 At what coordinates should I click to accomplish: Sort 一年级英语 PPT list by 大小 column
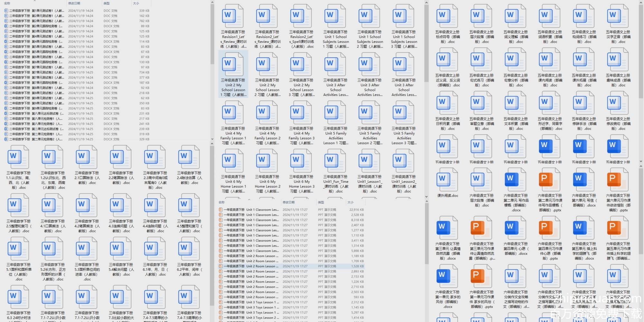(x=351, y=203)
